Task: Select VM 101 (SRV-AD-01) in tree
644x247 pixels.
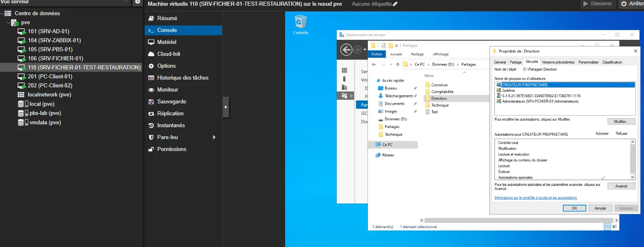Action: point(48,31)
